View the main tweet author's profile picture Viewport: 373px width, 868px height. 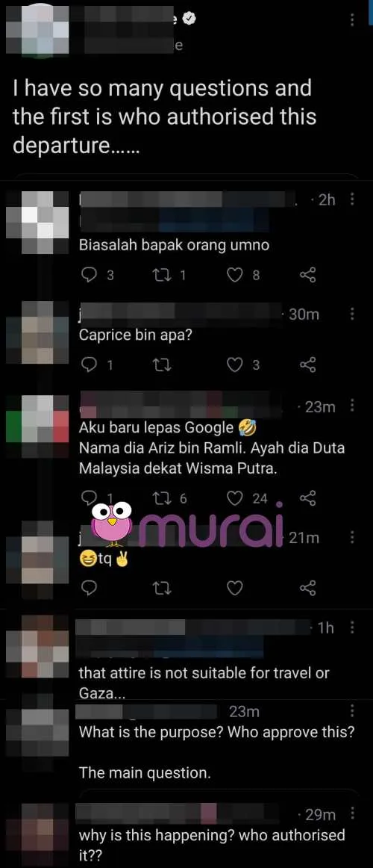click(x=37, y=31)
